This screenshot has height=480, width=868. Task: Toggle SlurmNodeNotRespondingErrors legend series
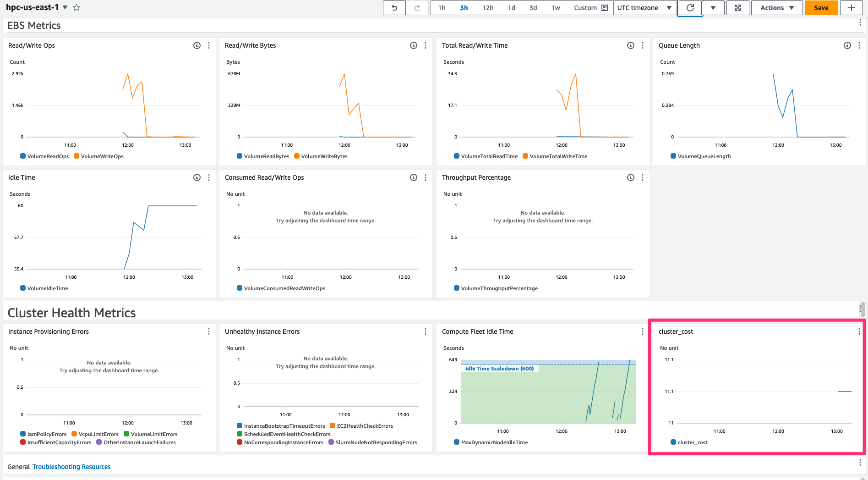pos(373,442)
